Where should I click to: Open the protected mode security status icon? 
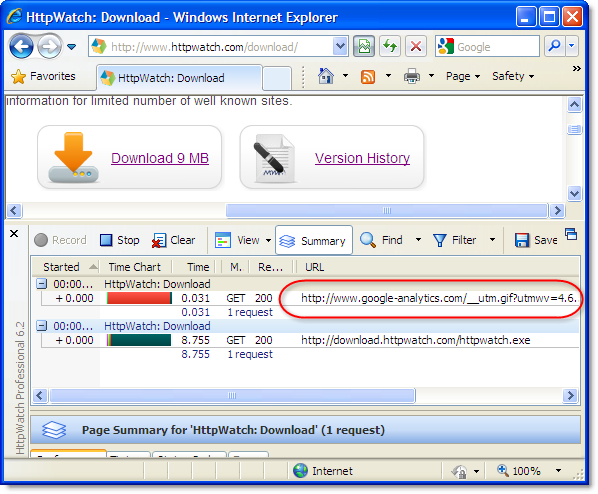[x=459, y=471]
